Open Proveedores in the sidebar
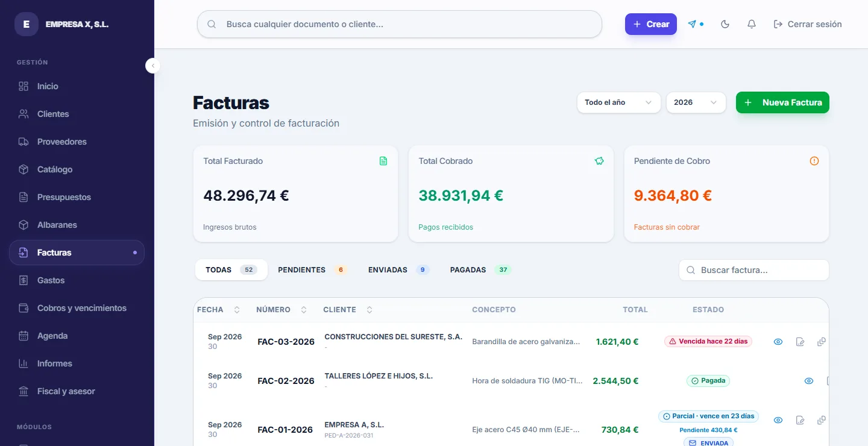This screenshot has width=868, height=446. point(77,142)
